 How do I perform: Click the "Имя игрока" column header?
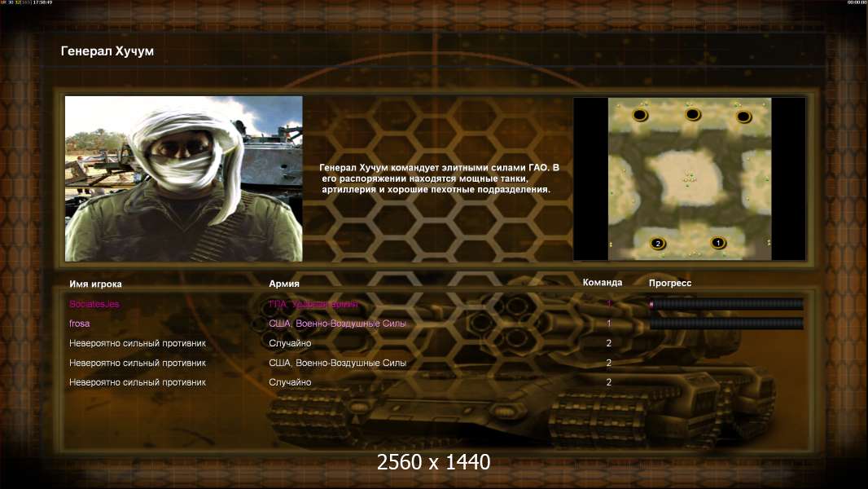pos(95,284)
